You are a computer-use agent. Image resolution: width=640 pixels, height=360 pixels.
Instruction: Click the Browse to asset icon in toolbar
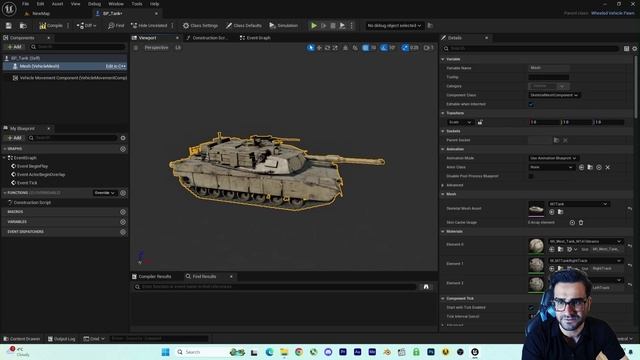[x=23, y=26]
